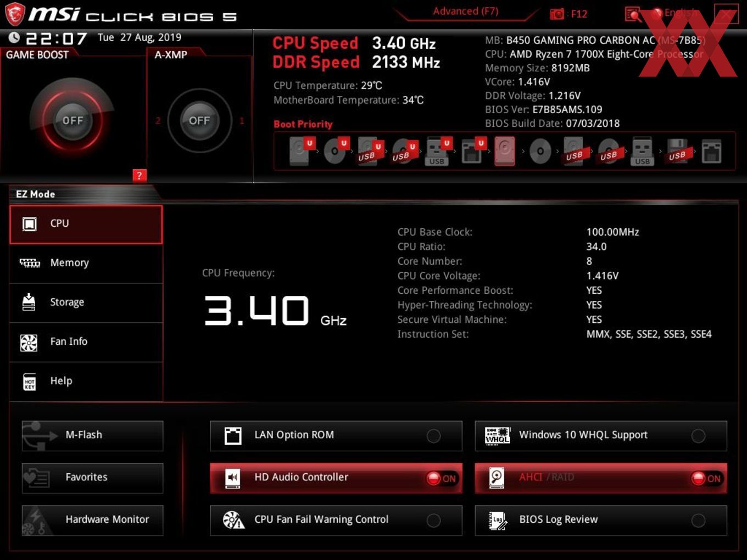Launch M-Flash
Viewport: 747px width, 560px height.
click(x=92, y=436)
